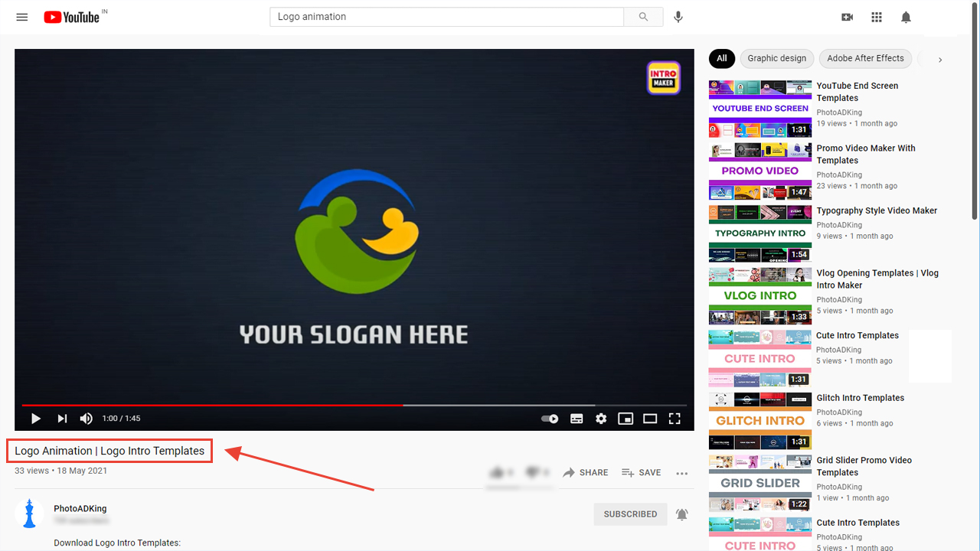
Task: Mute the video with the volume icon
Action: click(x=86, y=419)
